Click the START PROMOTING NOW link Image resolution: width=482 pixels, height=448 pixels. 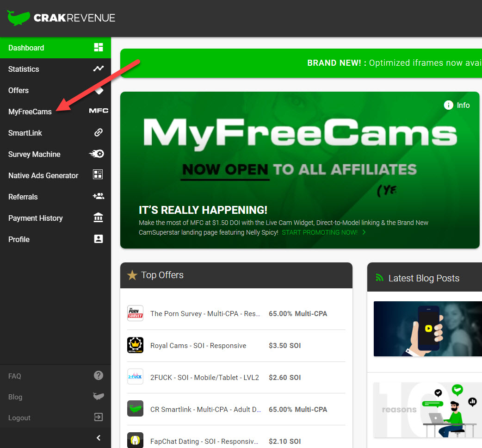click(x=320, y=232)
